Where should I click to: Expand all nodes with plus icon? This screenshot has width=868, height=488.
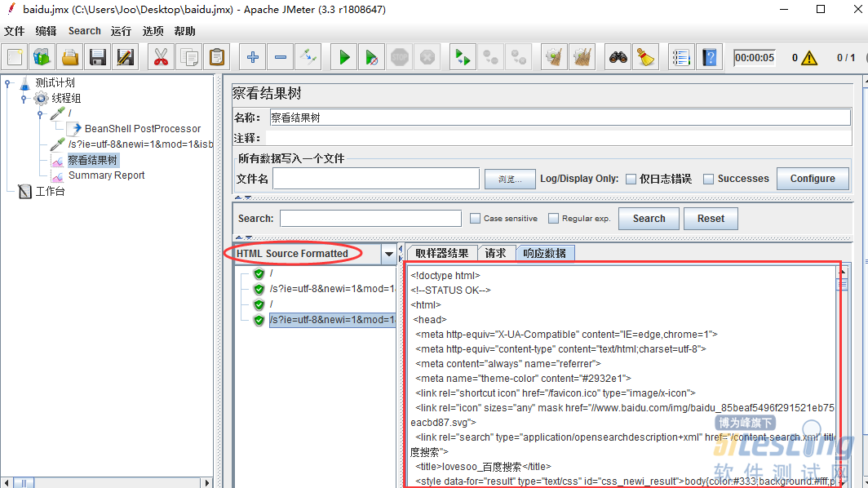tap(253, 57)
